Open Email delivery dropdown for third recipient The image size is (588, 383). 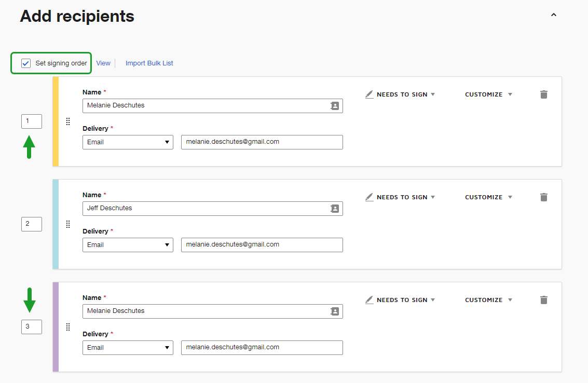pos(128,348)
